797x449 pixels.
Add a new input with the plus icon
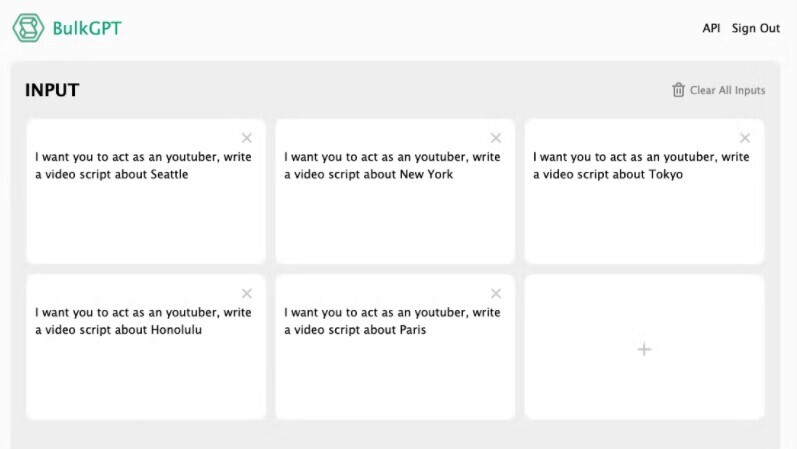coord(644,349)
